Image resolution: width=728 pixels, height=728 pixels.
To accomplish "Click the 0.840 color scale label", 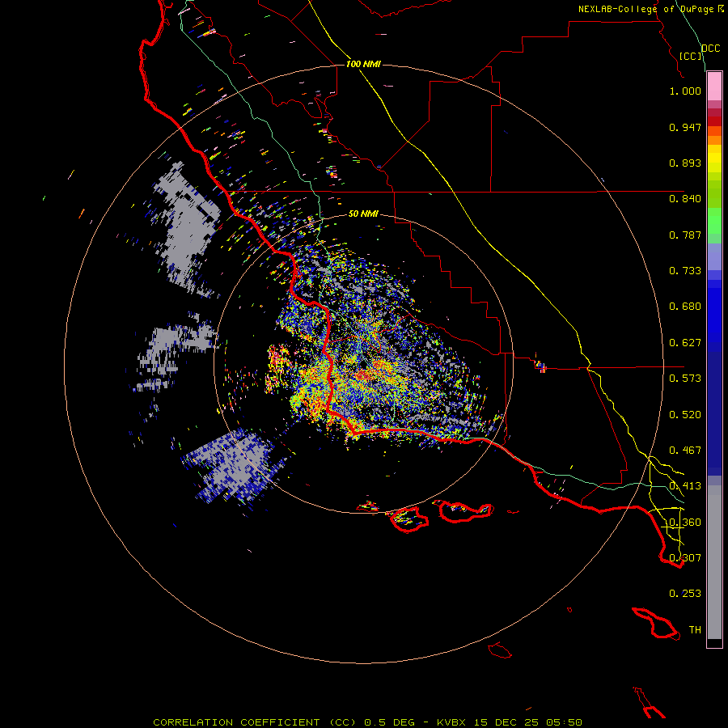I will point(685,199).
